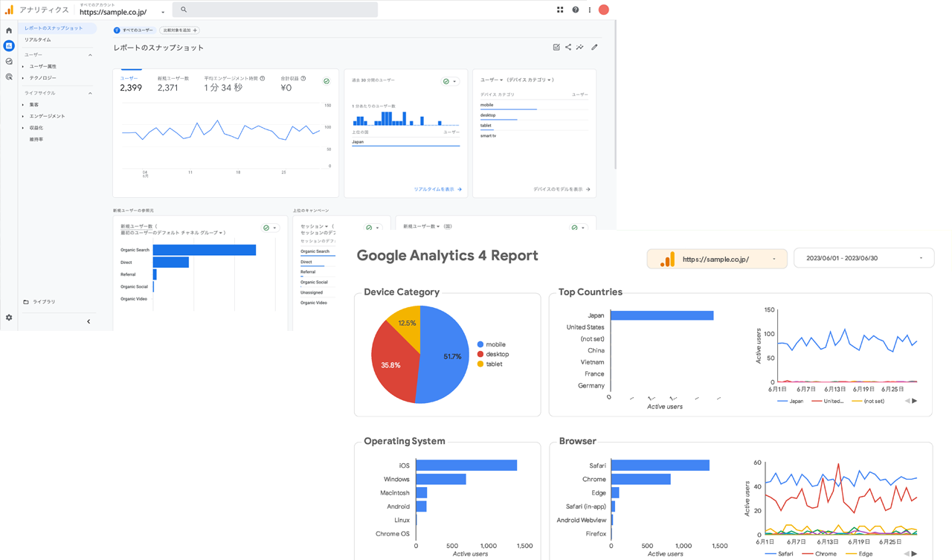Click the Analytics icon in property selector of report
Viewport: 952px width, 560px height.
667,259
